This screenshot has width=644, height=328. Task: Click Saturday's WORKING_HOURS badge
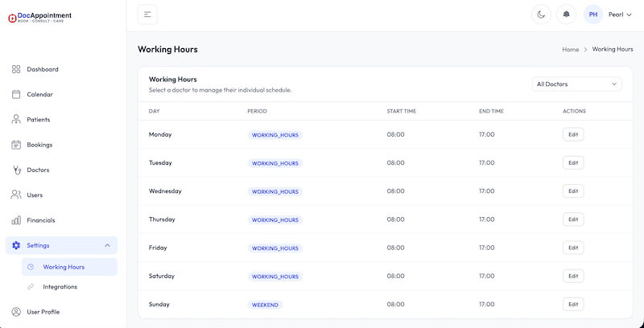coord(275,277)
